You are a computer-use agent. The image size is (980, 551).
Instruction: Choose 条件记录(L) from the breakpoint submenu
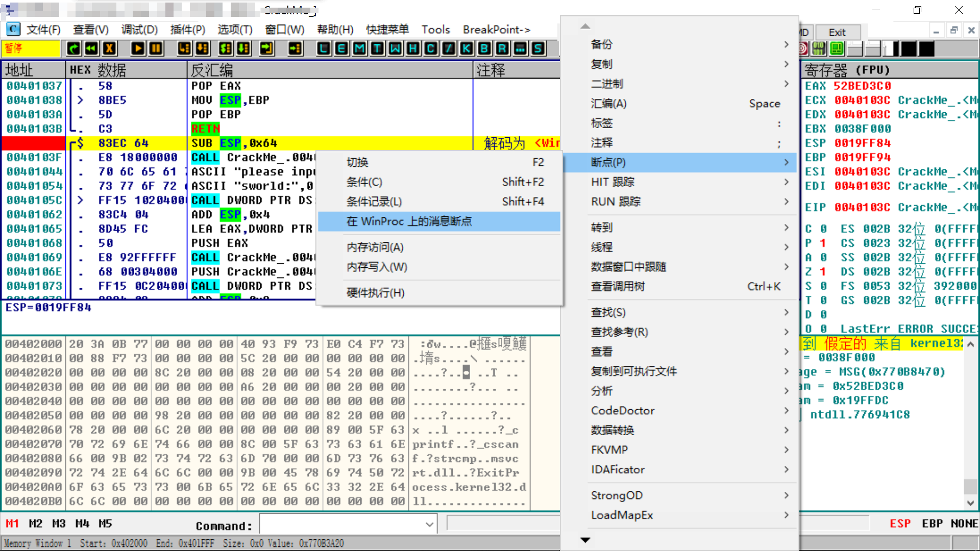(x=439, y=202)
